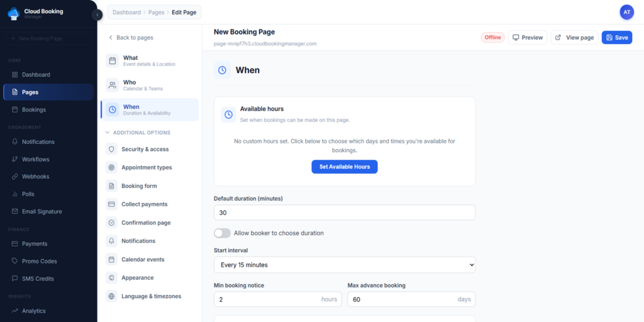Open the AT user avatar menu
Screen dimensions: 644x322
[x=626, y=12]
